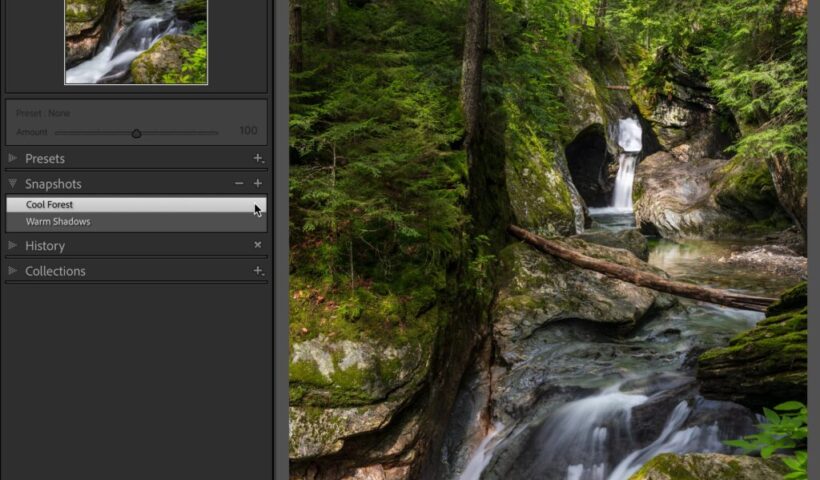The image size is (820, 480).
Task: Select the Cool Forest snapshot
Action: [50, 205]
